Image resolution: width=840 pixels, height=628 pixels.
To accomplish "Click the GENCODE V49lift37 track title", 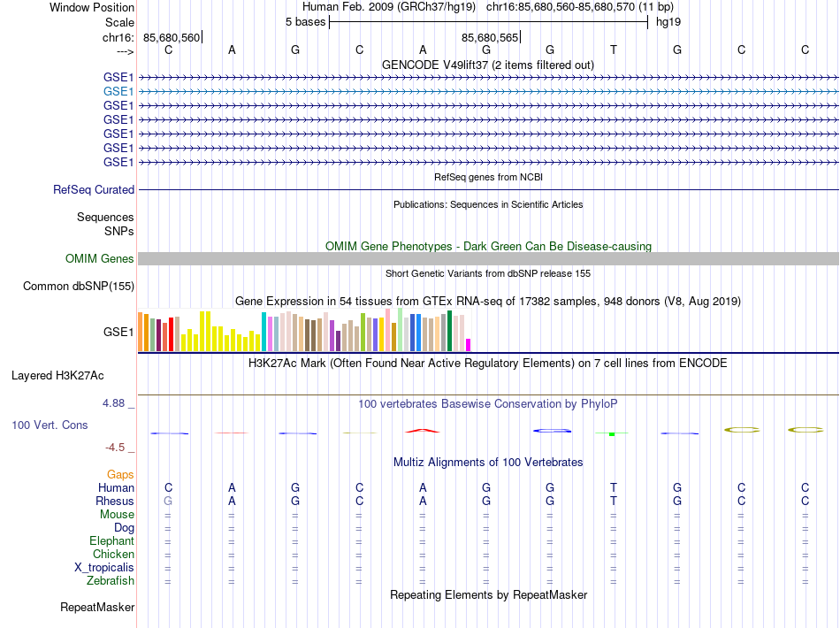I will pos(488,65).
